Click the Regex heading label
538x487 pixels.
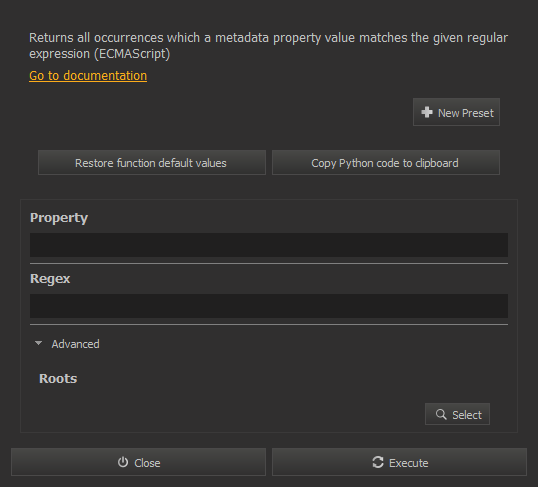pos(50,279)
